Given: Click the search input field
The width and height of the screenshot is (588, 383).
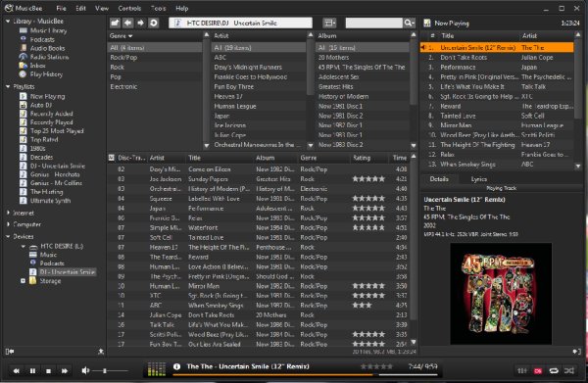Looking at the screenshot, I should coord(374,23).
